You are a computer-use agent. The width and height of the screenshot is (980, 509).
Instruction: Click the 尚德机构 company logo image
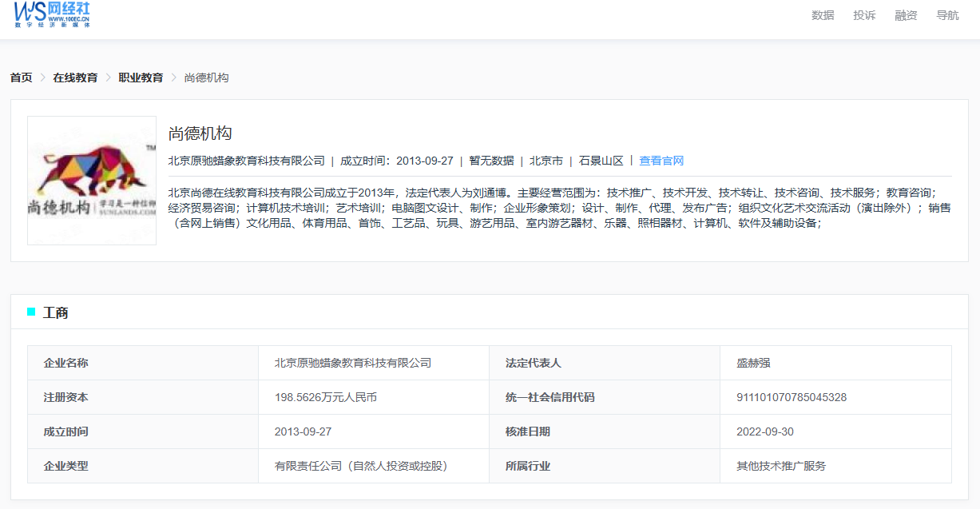92,181
